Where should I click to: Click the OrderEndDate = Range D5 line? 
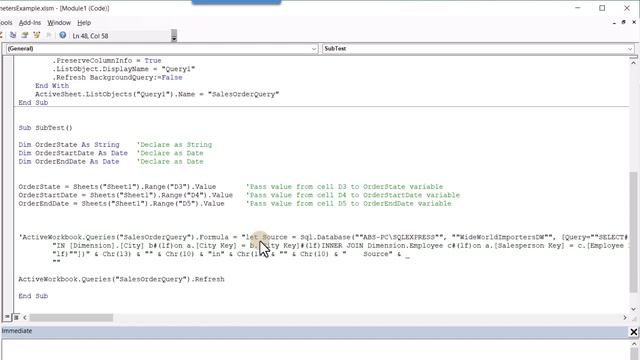pos(121,203)
